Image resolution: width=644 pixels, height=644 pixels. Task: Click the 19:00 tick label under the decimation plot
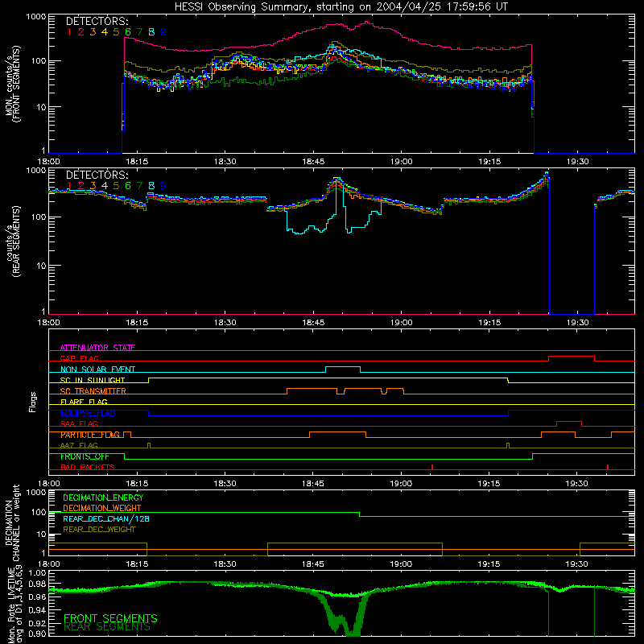401,564
